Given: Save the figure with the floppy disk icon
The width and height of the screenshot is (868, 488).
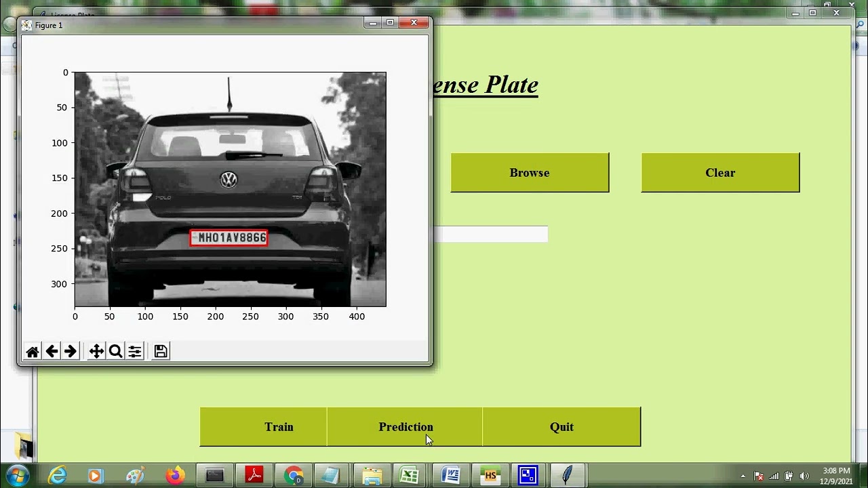Looking at the screenshot, I should tap(161, 351).
